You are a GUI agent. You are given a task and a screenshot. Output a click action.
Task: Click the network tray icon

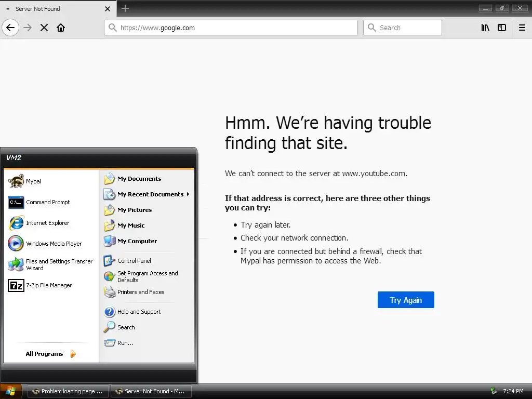pos(494,391)
